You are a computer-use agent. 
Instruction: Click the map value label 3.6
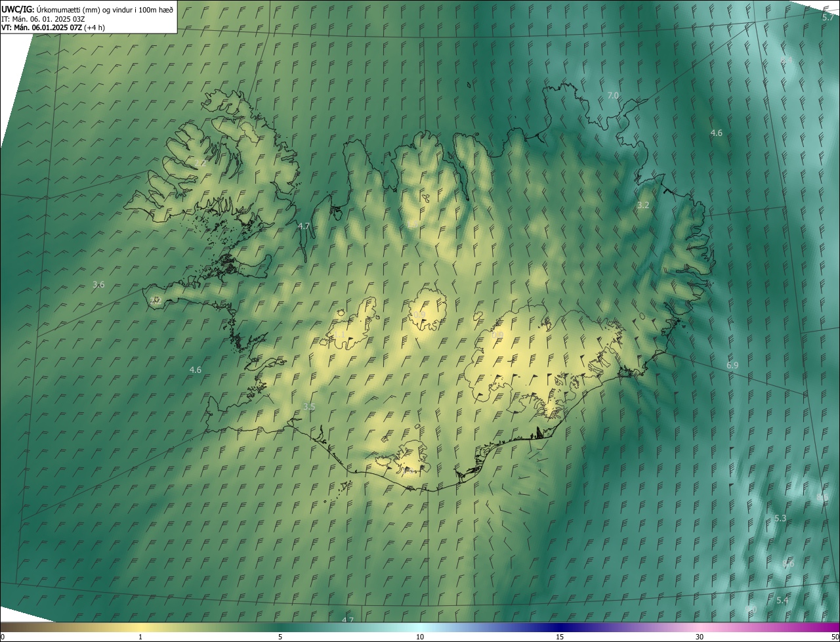pyautogui.click(x=98, y=284)
